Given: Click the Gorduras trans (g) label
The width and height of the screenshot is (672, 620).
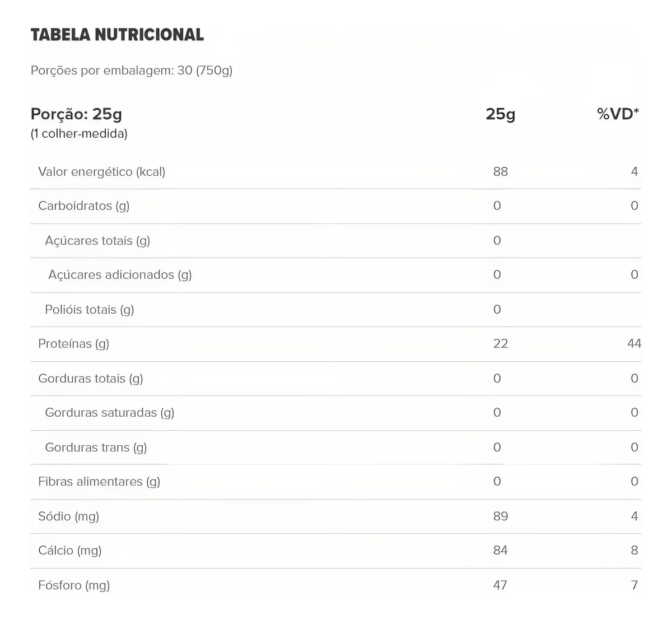Looking at the screenshot, I should click(96, 447).
